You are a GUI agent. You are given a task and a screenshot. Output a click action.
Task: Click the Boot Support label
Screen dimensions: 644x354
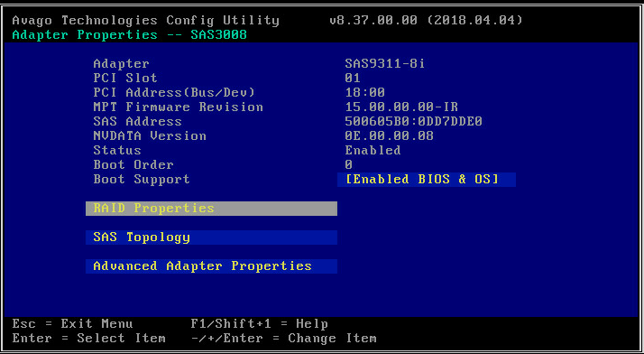pos(142,180)
